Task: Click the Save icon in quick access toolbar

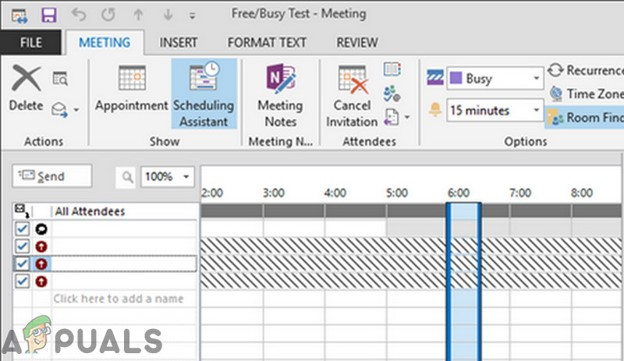Action: click(x=49, y=15)
